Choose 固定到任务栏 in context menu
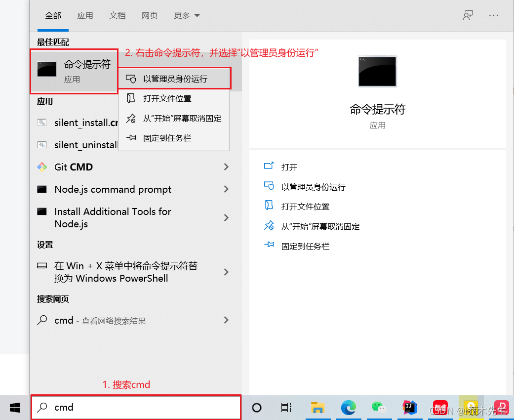 point(167,138)
